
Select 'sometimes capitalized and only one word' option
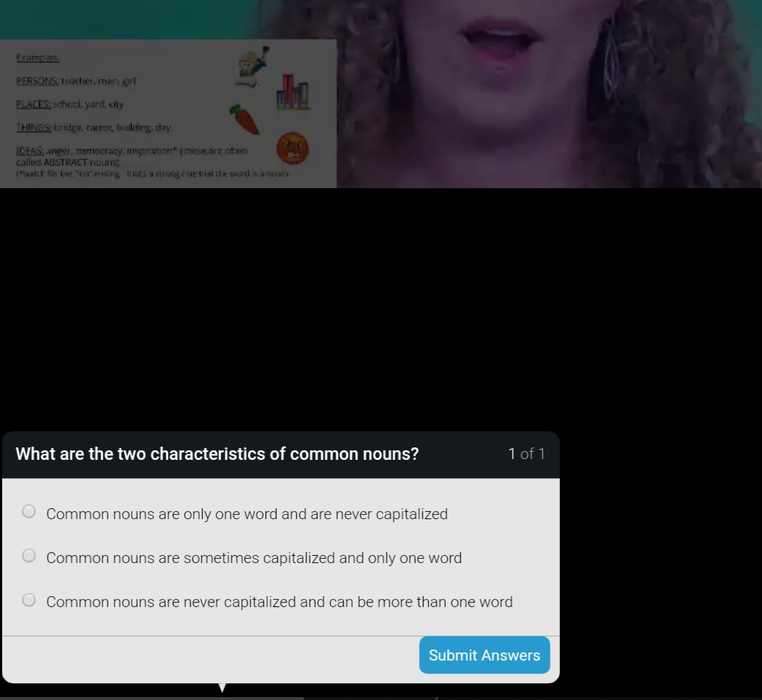29,556
